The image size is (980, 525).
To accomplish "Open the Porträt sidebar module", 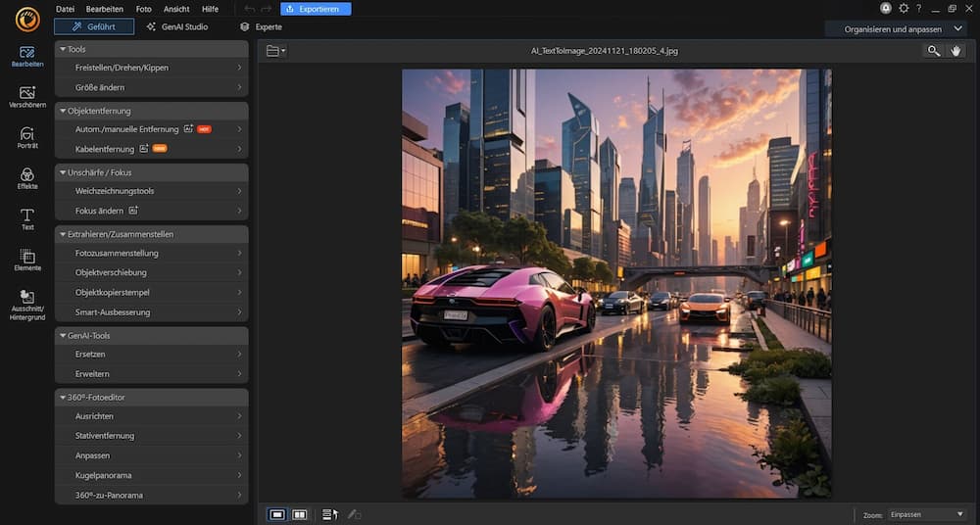I will click(x=26, y=137).
